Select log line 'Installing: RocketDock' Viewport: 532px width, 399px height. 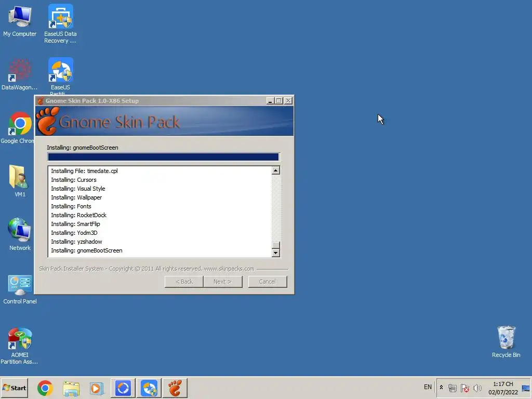78,215
